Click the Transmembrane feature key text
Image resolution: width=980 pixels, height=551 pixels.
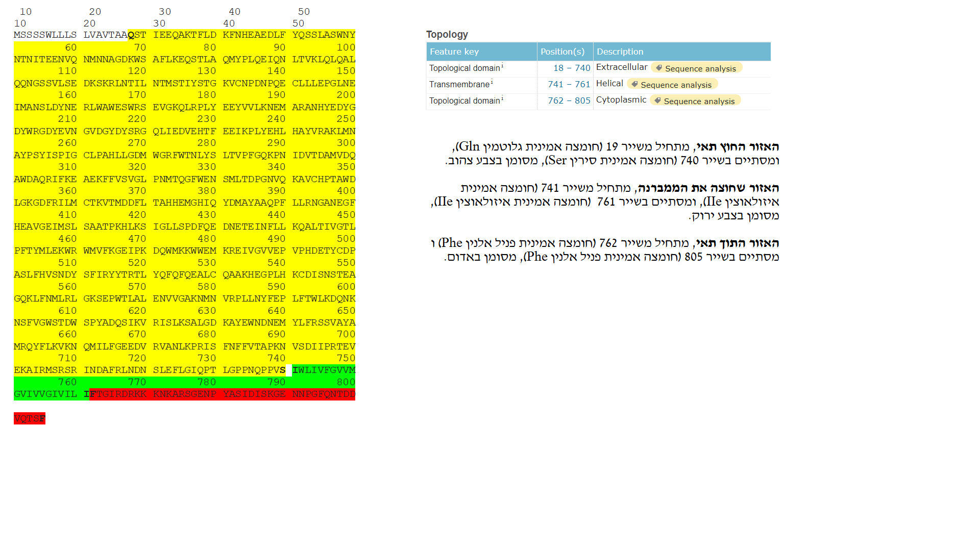(x=459, y=84)
